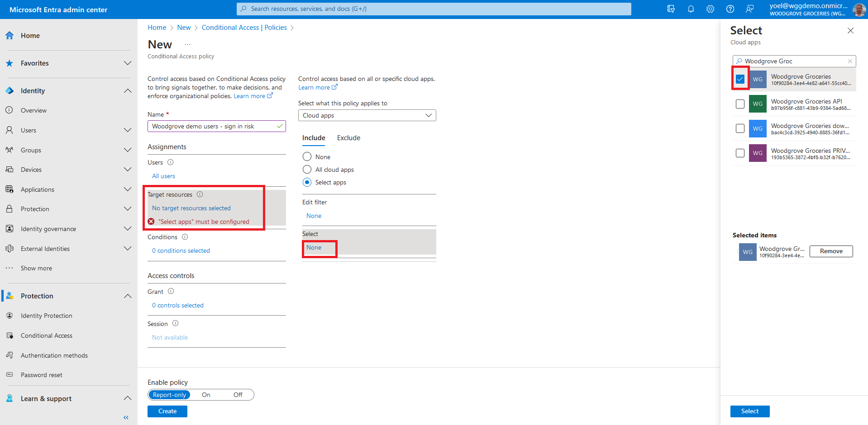This screenshot has width=868, height=425.
Task: Click the policy Name input field
Action: pos(213,126)
